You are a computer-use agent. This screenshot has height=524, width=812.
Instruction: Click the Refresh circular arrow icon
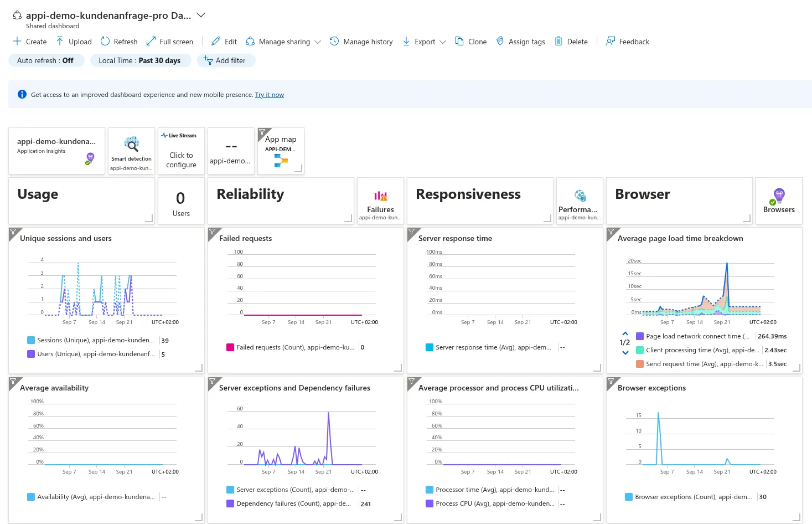point(105,42)
